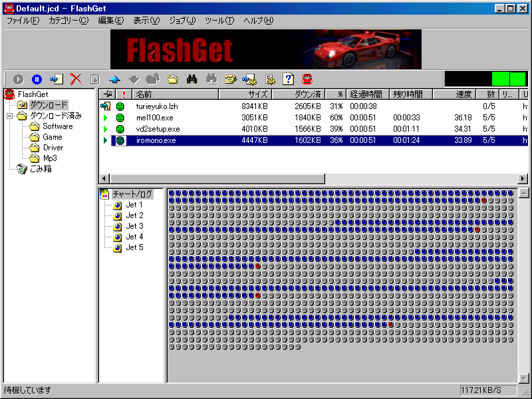Click the up arrow of the chart scrollbar
This screenshot has height=399, width=532.
point(523,193)
